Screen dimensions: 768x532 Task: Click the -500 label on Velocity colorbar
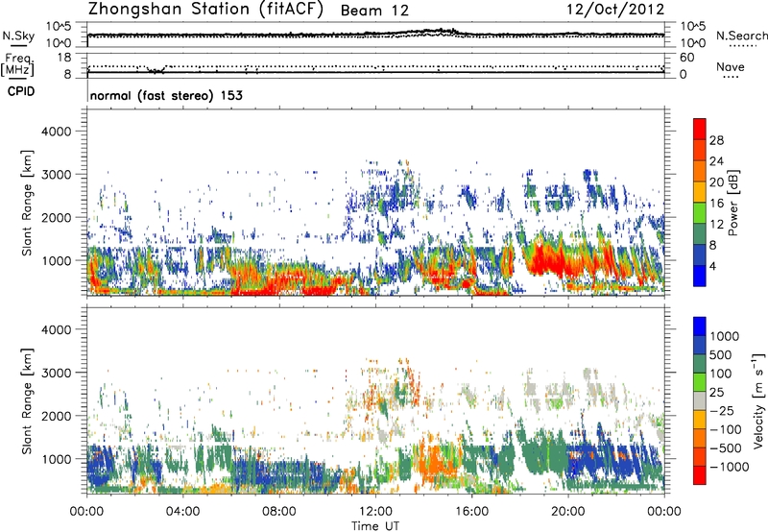tap(726, 448)
